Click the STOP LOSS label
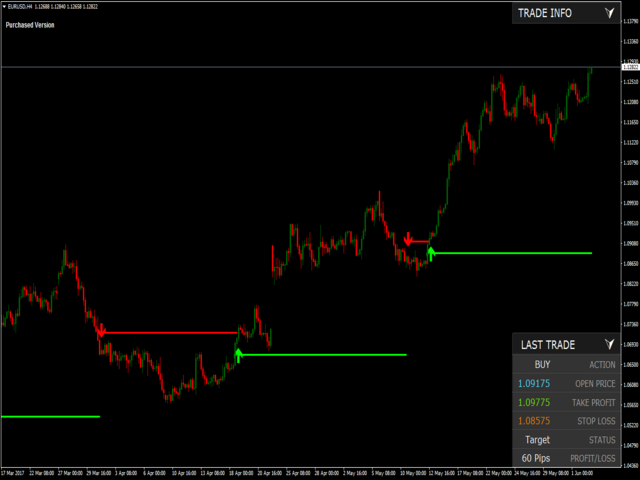The image size is (640, 480). (x=596, y=421)
